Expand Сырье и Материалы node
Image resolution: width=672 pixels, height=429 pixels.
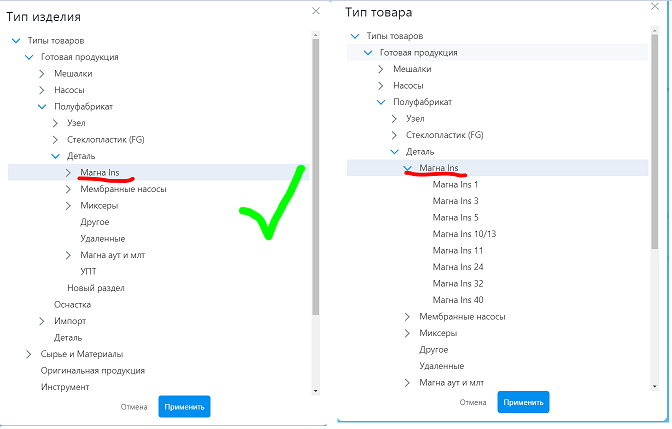click(29, 353)
